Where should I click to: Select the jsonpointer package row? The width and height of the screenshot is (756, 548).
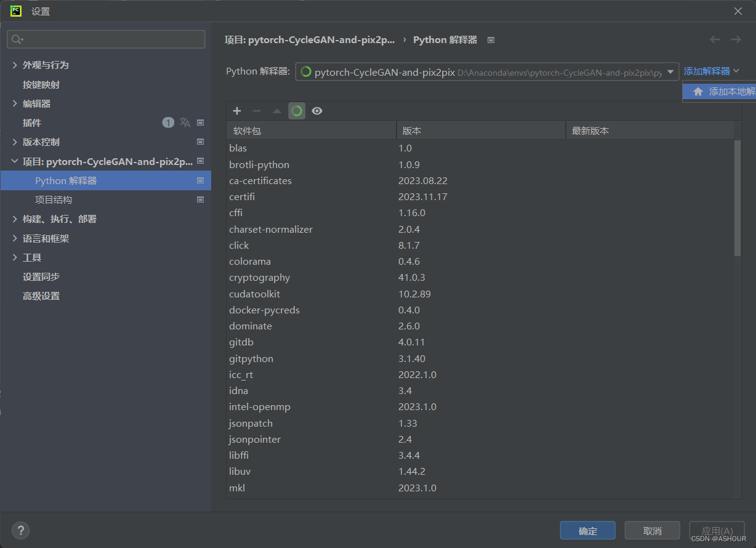480,439
